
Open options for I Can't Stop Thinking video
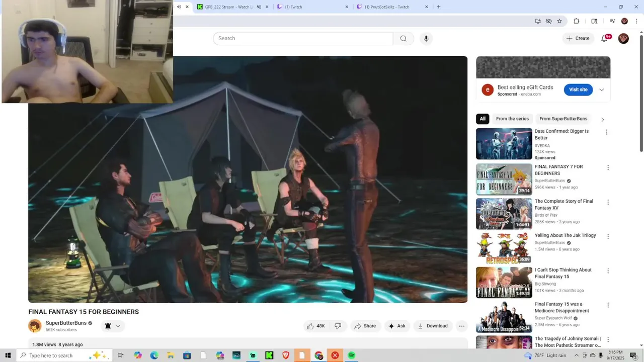pos(608,271)
